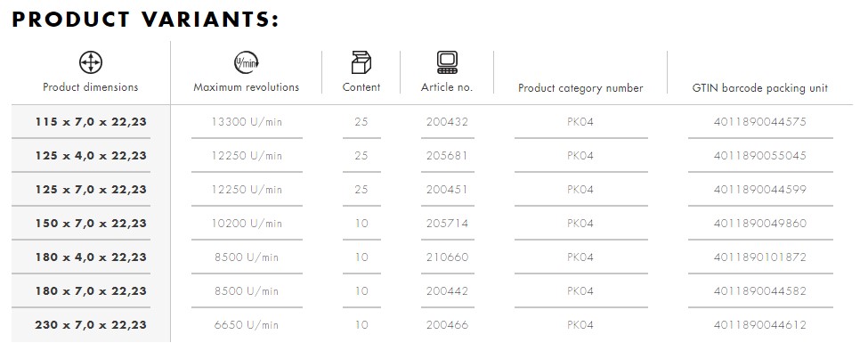
Task: Click article number 200432
Action: (447, 122)
